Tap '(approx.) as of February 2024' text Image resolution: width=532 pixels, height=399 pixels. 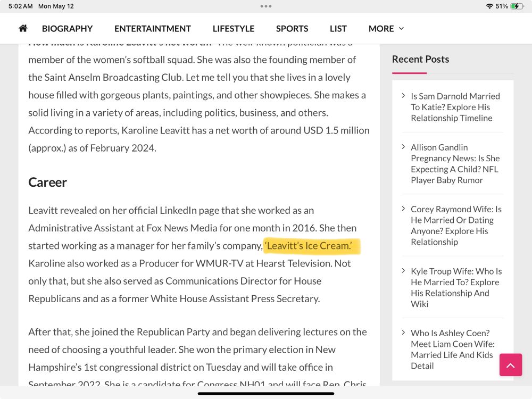coord(92,148)
